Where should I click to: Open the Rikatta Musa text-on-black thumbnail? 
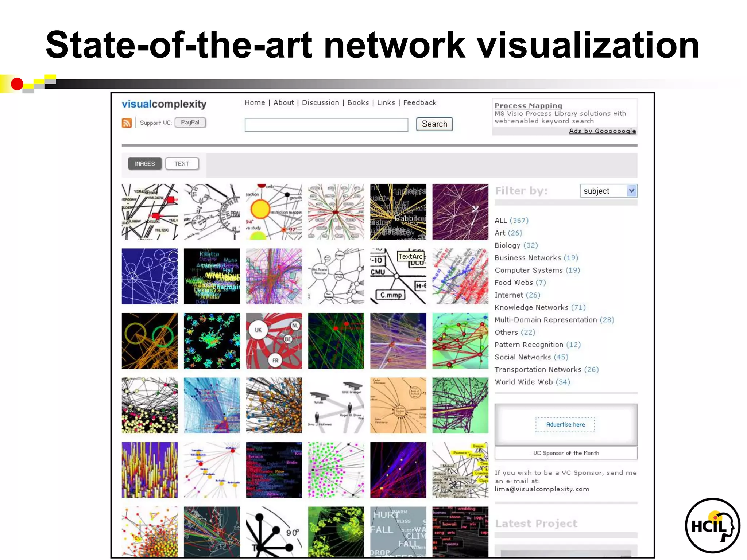point(212,276)
